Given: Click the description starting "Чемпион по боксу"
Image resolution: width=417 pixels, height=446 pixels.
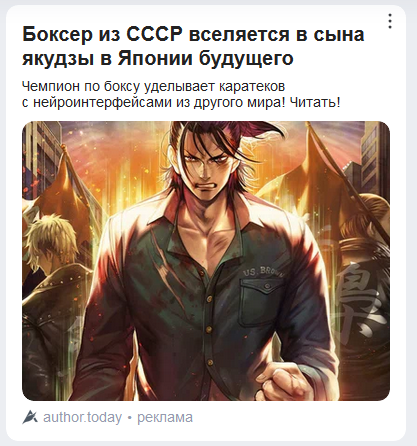Looking at the screenshot, I should (181, 94).
